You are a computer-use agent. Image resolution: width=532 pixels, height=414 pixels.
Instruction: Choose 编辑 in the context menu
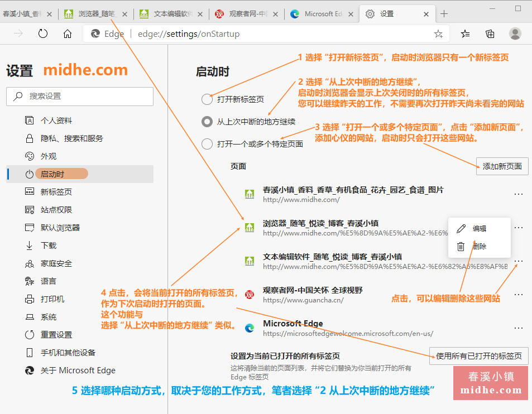pos(479,229)
